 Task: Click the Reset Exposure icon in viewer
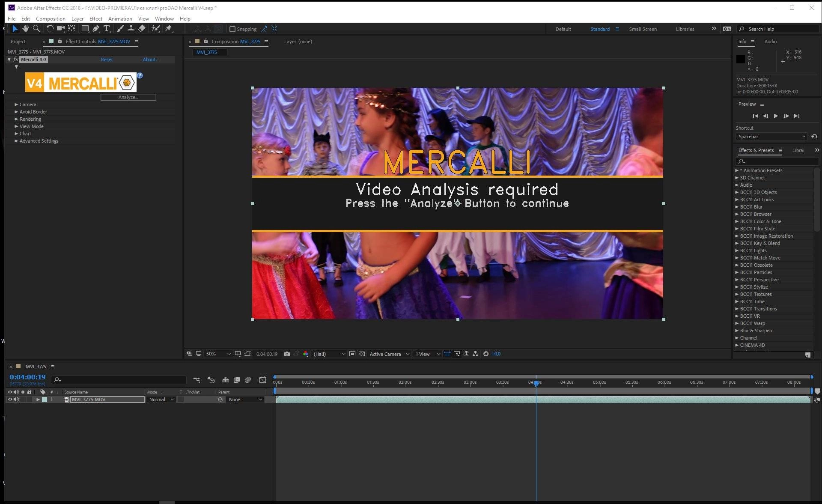tap(486, 354)
